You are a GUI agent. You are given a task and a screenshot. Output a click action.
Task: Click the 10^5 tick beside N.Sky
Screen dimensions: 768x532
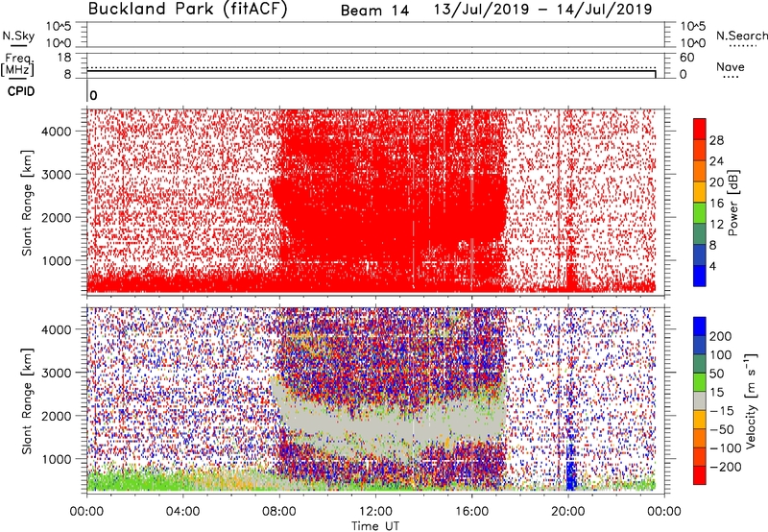point(59,27)
